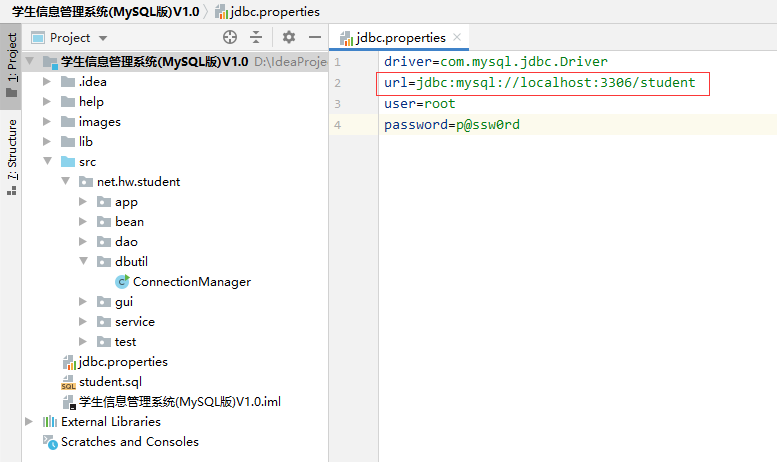Collapse the net.hw.student package arrow
The width and height of the screenshot is (777, 462).
[x=65, y=181]
